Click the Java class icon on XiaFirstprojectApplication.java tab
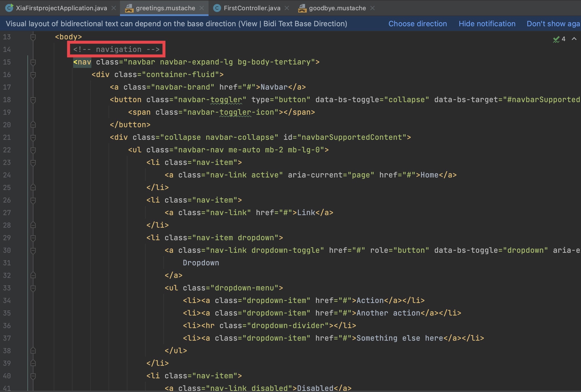The height and width of the screenshot is (392, 581). click(9, 8)
